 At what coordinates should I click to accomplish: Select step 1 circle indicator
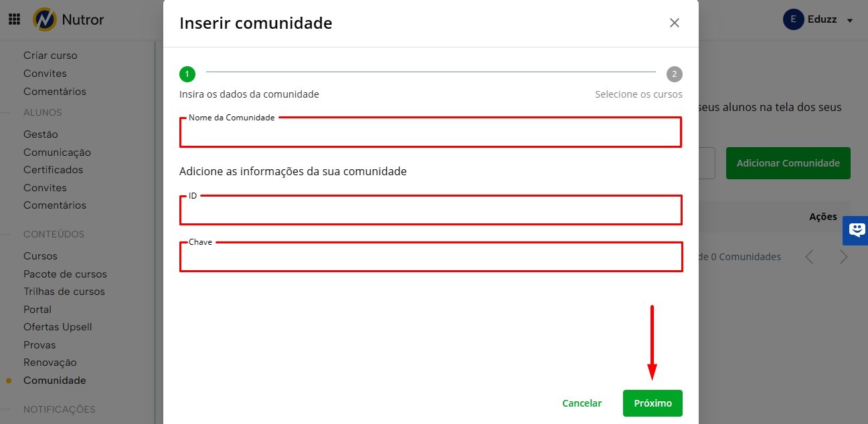187,74
